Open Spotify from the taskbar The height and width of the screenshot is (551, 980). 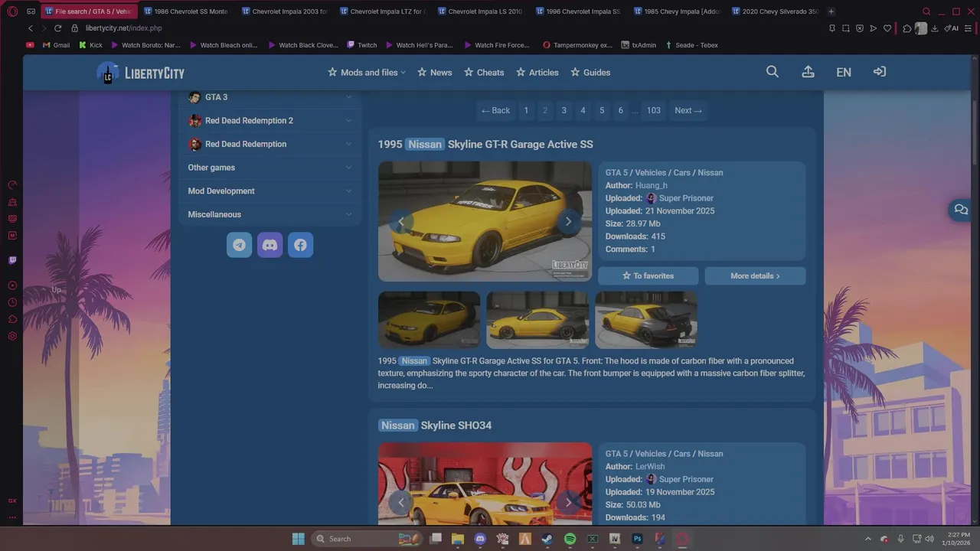click(570, 539)
